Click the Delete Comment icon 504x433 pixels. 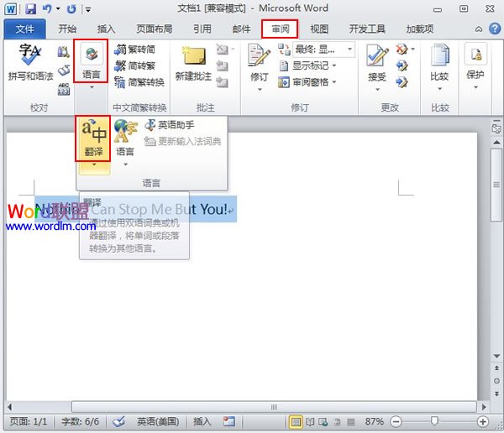tap(223, 50)
